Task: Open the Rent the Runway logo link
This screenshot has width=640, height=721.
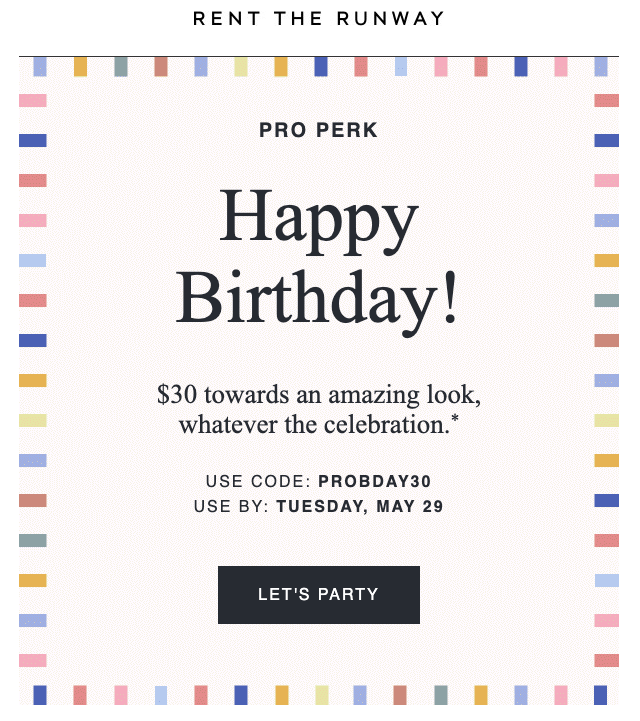Action: pos(319,19)
